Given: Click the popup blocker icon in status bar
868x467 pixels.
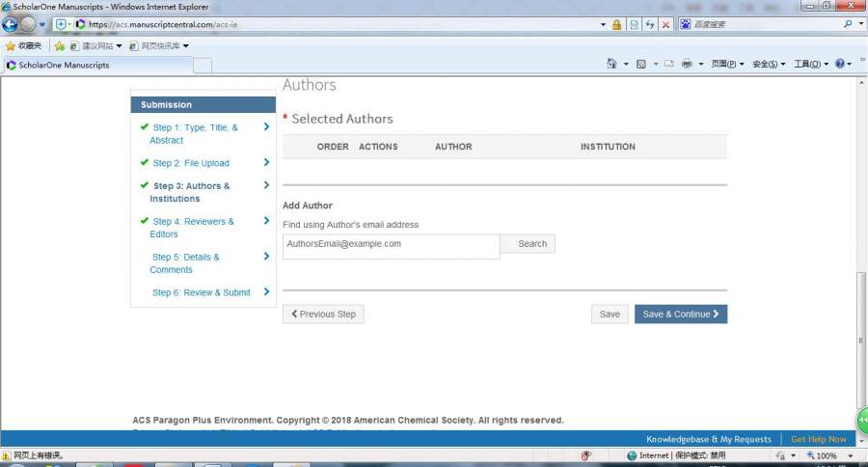Looking at the screenshot, I should (x=586, y=455).
